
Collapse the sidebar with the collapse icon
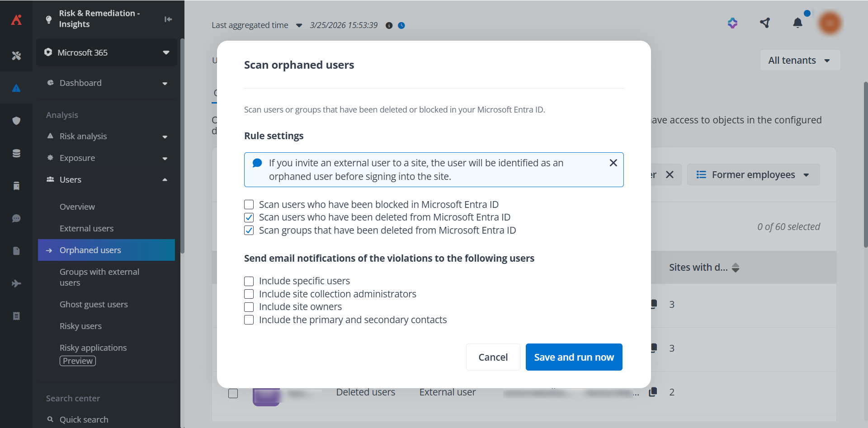168,19
